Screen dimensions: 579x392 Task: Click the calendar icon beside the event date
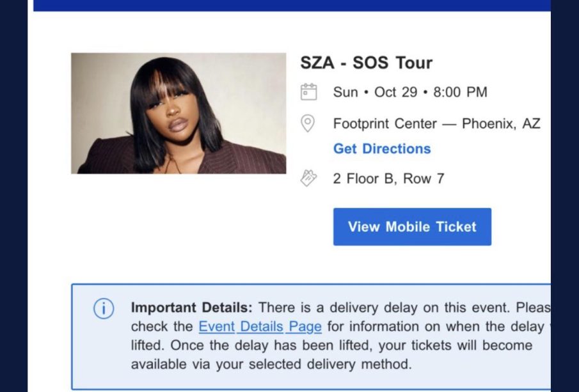point(309,92)
